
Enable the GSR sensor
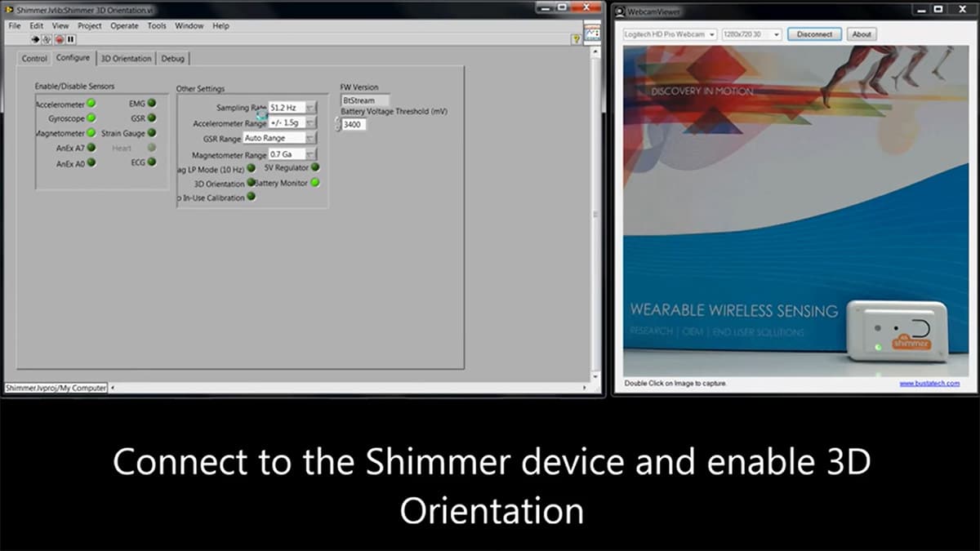pyautogui.click(x=152, y=118)
